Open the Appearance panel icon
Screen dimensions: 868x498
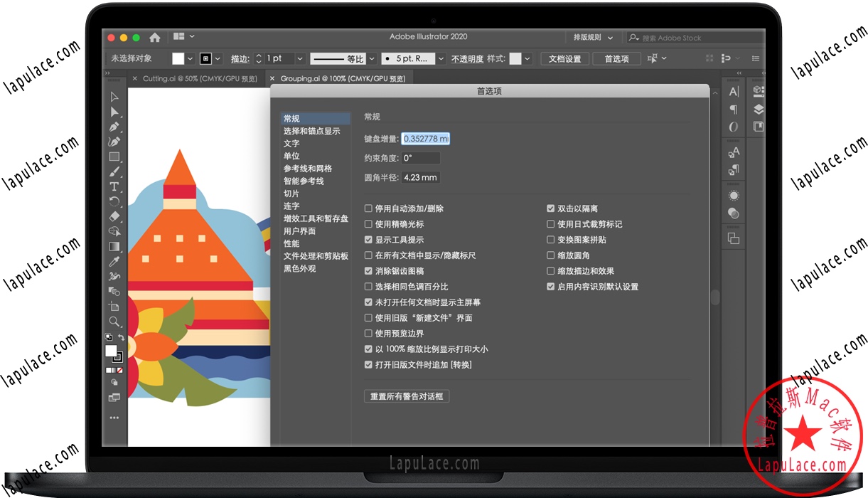tap(734, 196)
